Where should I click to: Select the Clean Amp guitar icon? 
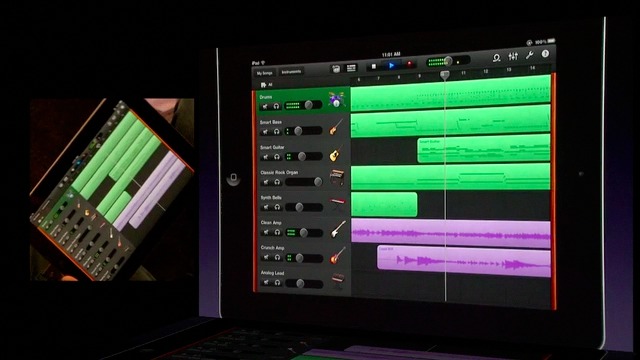click(338, 229)
